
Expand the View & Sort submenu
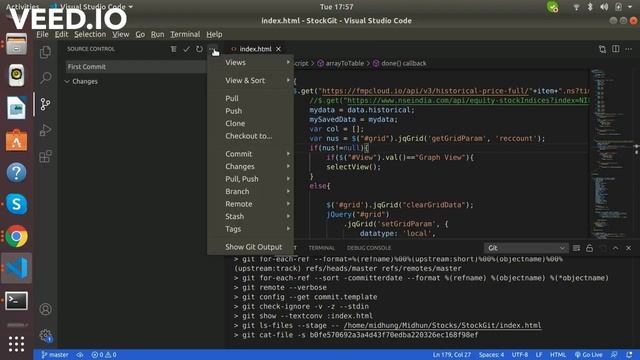250,80
